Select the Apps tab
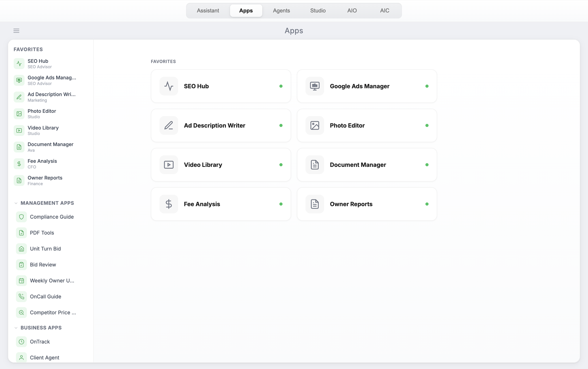Viewport: 588px width, 369px height. 246,11
